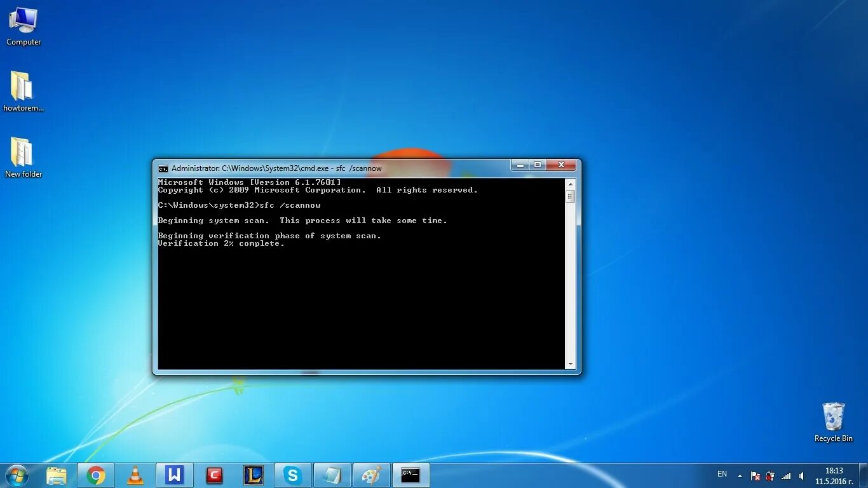Viewport: 868px width, 488px height.
Task: Adjust the speaker volume in the tray
Action: tap(801, 475)
